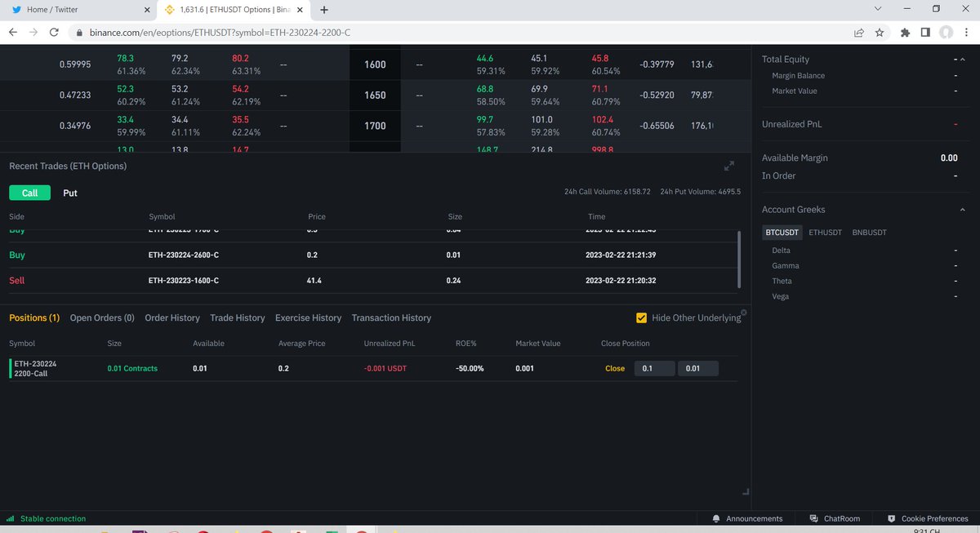Screen dimensions: 980x533
Task: Open Cookie Preferences in the footer
Action: 935,519
